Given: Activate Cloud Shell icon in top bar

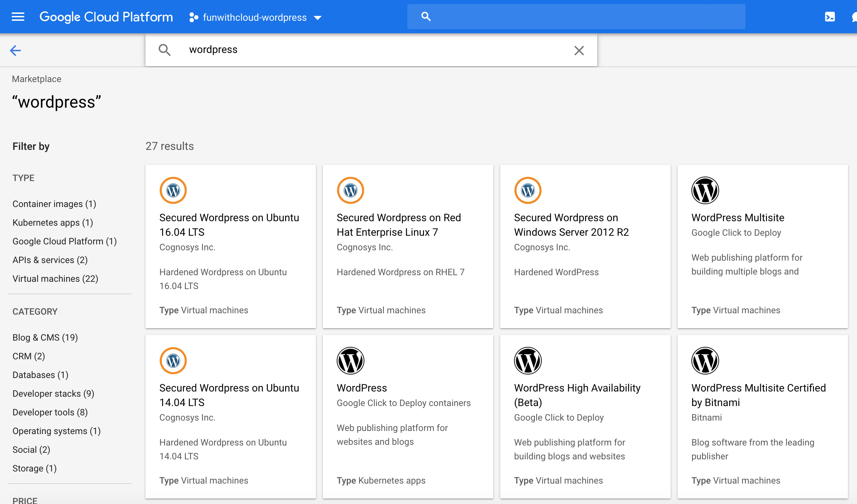Looking at the screenshot, I should [x=830, y=17].
